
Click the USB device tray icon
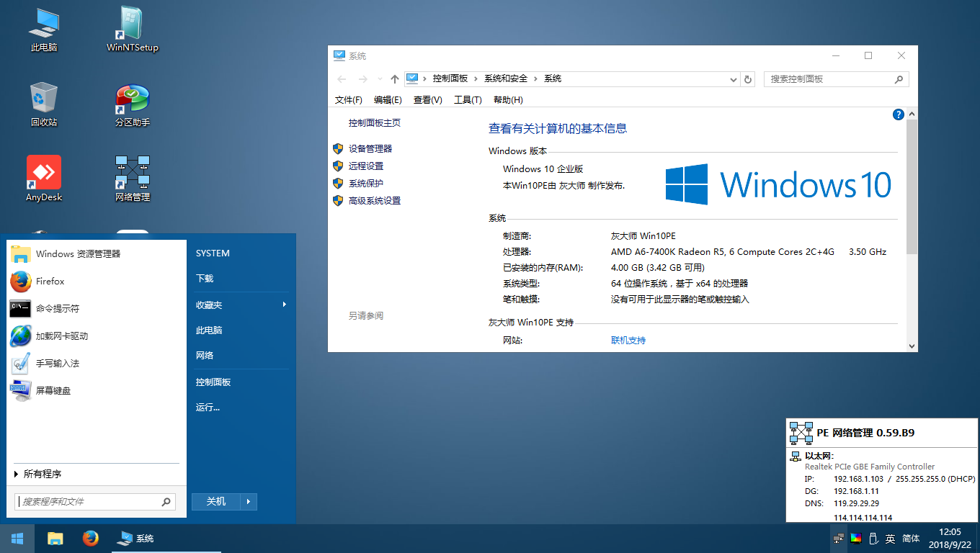click(873, 538)
